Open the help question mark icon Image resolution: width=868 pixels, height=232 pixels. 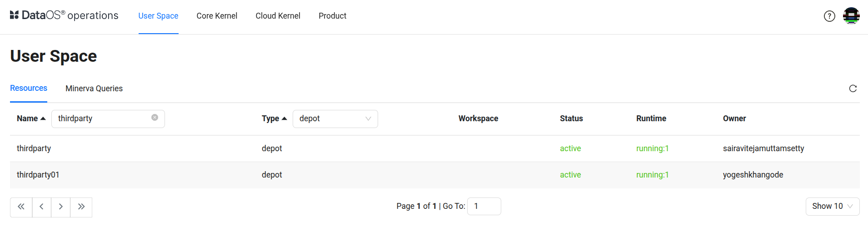pos(829,16)
